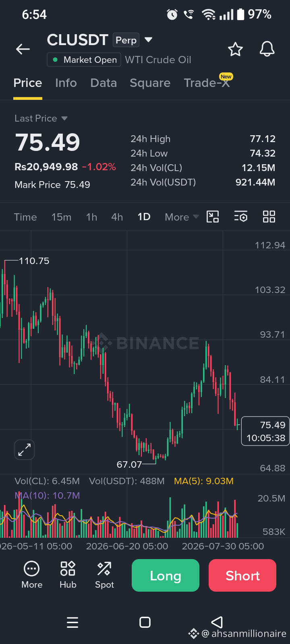This screenshot has height=644, width=290.
Task: Expand the More intervals dropdown
Action: [182, 217]
